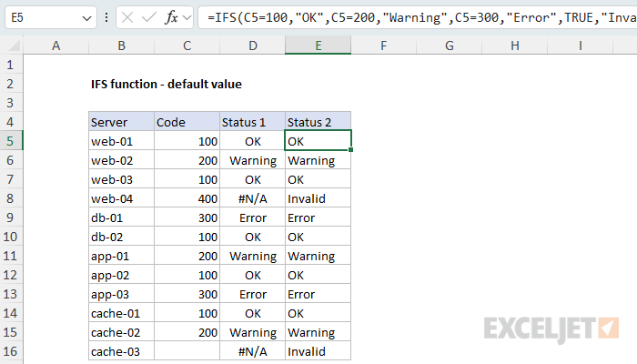Click the Invalid Status 2 cell for cache-03
Image resolution: width=637 pixels, height=364 pixels.
(x=318, y=351)
